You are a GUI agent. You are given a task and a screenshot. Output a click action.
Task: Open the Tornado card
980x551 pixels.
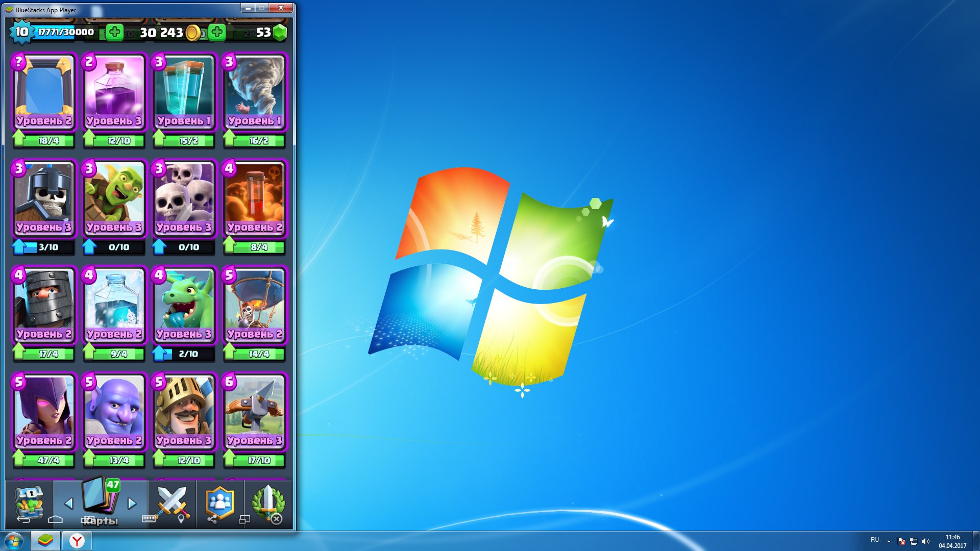click(x=254, y=92)
